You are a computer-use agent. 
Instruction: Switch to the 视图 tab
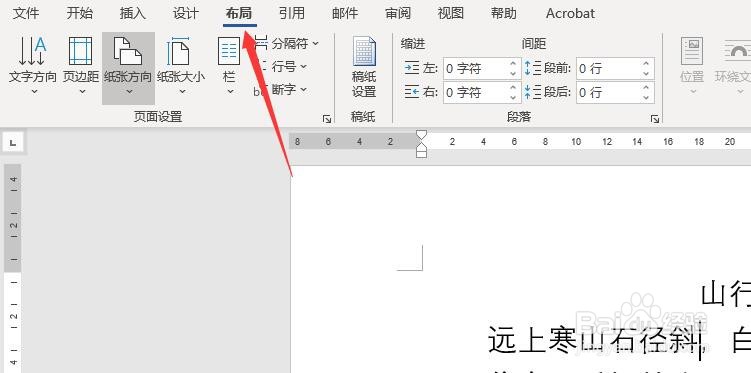pyautogui.click(x=451, y=13)
